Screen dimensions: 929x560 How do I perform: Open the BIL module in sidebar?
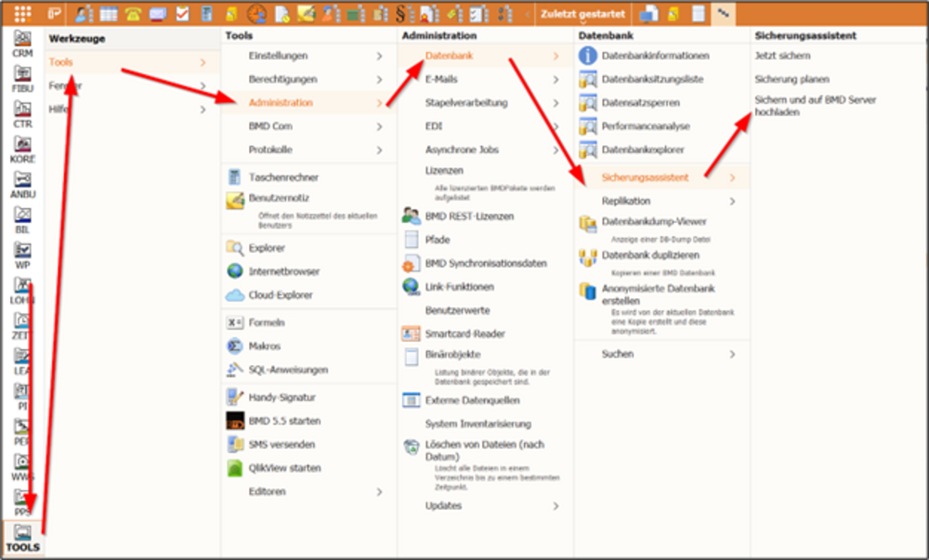22,221
